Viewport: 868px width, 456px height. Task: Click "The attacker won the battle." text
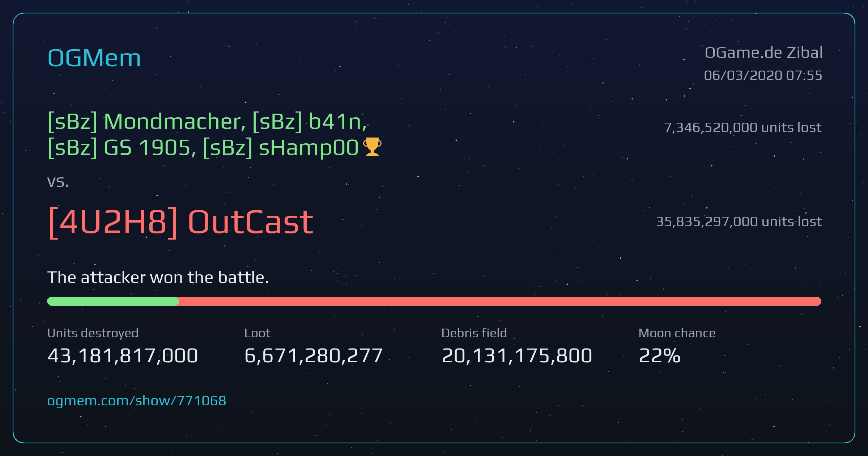[x=158, y=278]
